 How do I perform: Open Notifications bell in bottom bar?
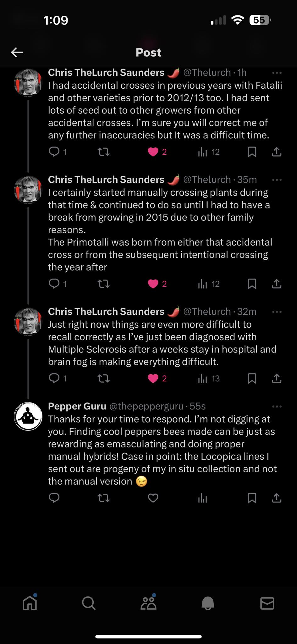208,603
